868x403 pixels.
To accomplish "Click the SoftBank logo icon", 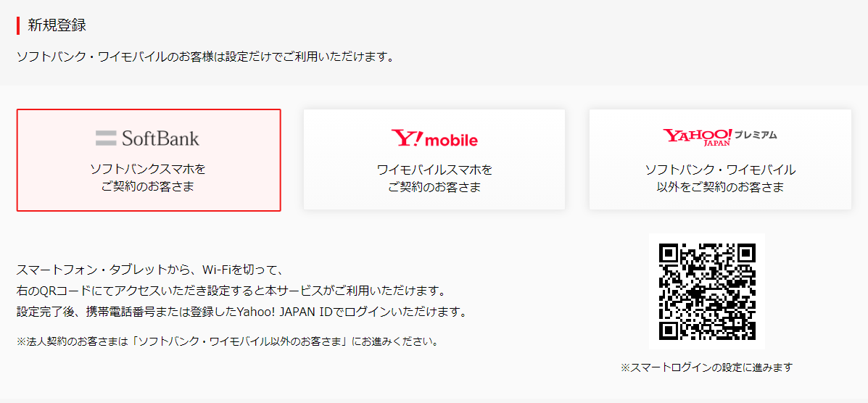I will [x=147, y=138].
